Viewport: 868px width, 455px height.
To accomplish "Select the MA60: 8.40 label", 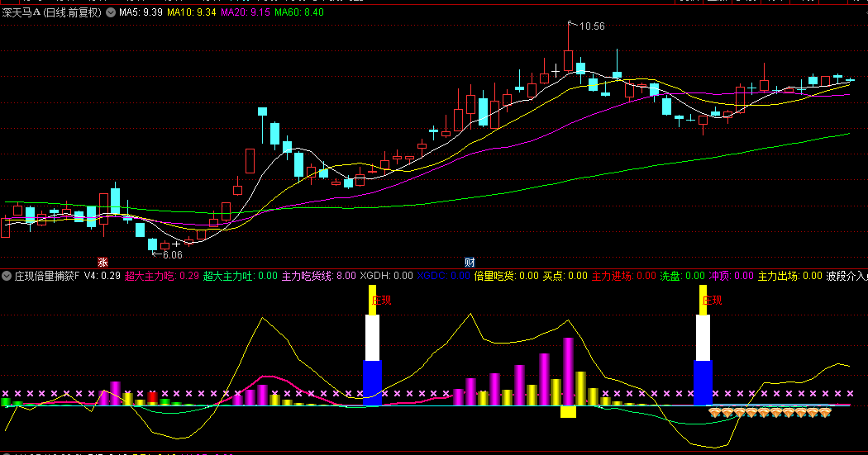I will click(299, 12).
